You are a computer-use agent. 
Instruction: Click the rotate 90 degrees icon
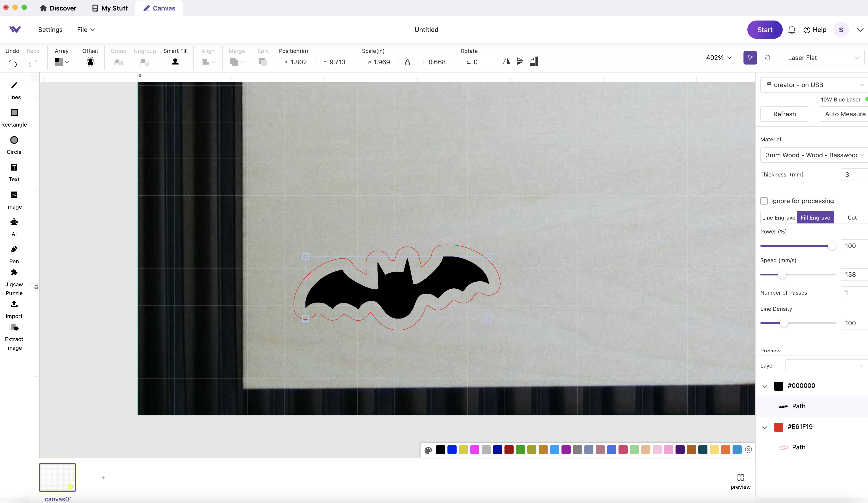[x=534, y=61]
